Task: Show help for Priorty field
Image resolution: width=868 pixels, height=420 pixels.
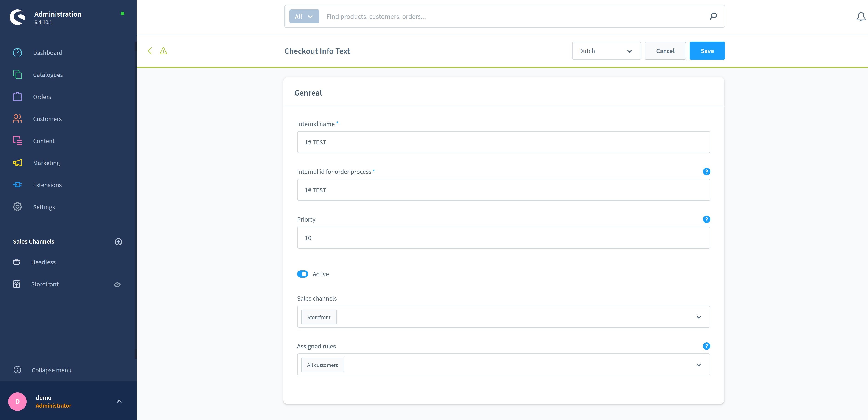Action: coord(707,220)
